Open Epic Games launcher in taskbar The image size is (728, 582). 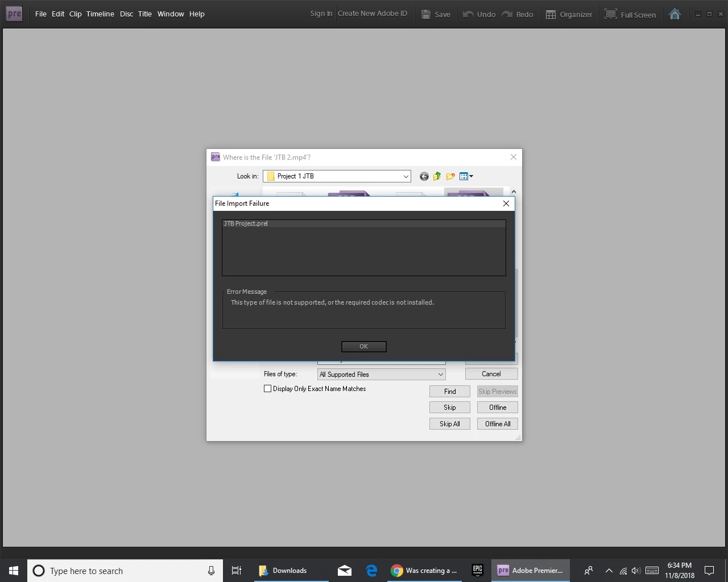[478, 571]
